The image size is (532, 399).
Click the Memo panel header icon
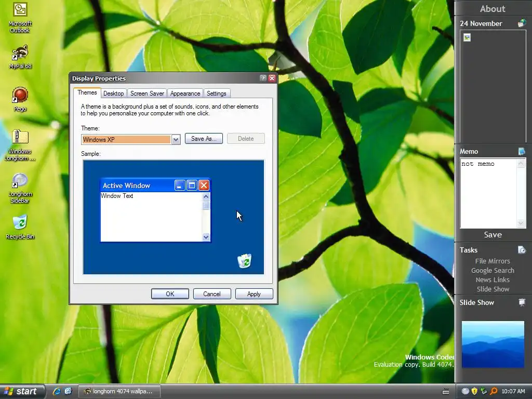coord(522,151)
